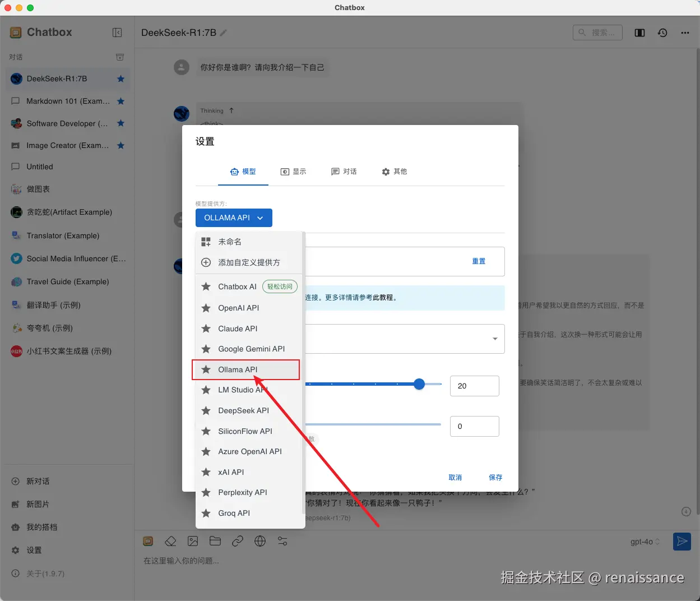Select Ollama API from provider list
Screen dimensions: 700x601
249,369
